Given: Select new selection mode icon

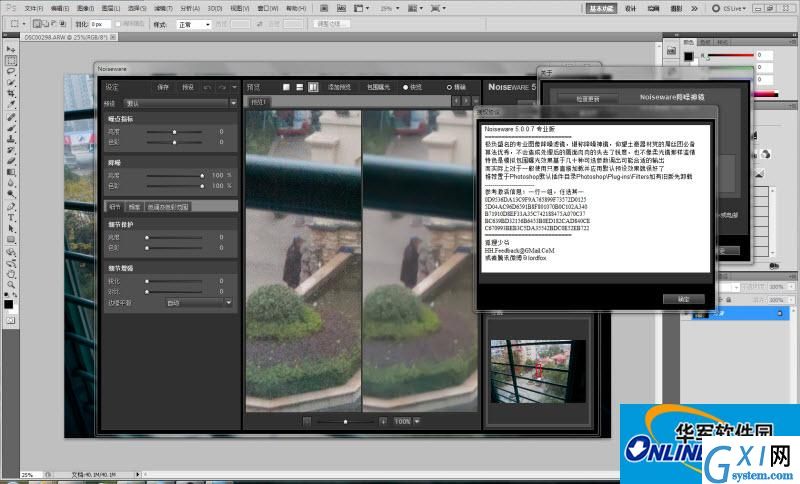Looking at the screenshot, I should [37, 24].
